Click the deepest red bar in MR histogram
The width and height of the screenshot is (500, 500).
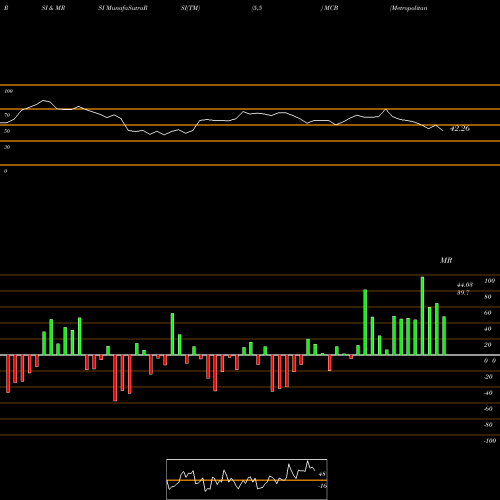click(x=115, y=378)
